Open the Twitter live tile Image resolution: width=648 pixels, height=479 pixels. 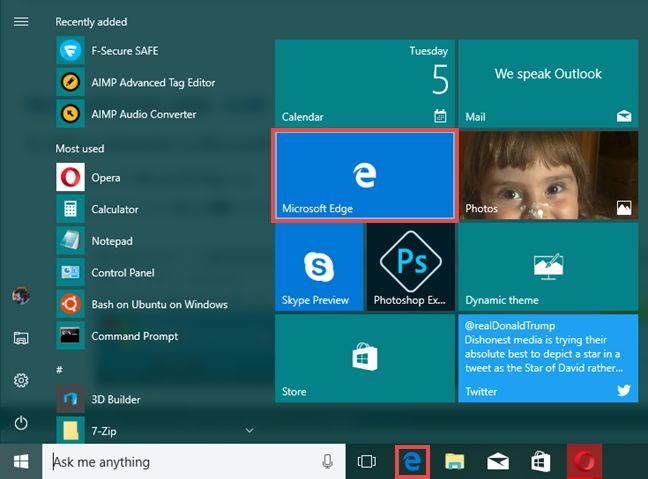tap(548, 358)
